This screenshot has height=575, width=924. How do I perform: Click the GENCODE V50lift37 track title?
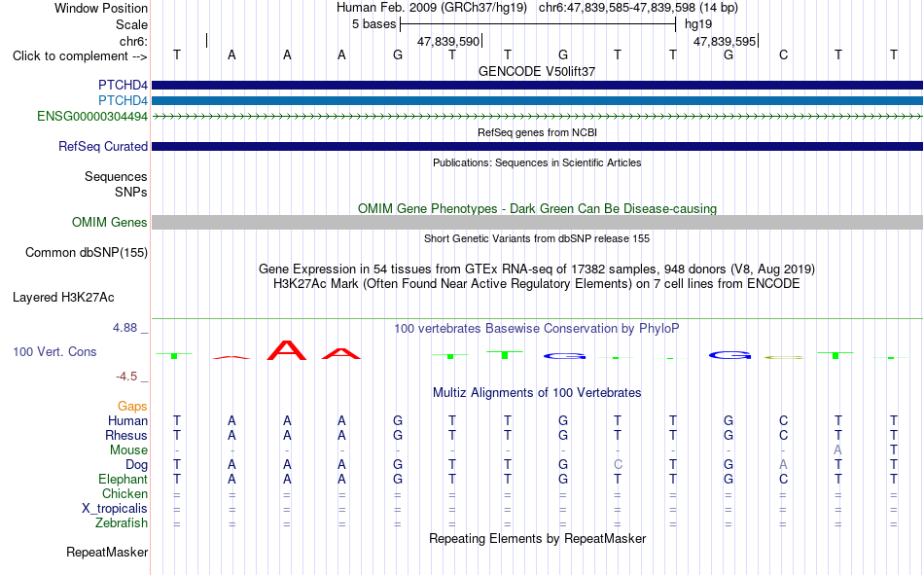[537, 71]
